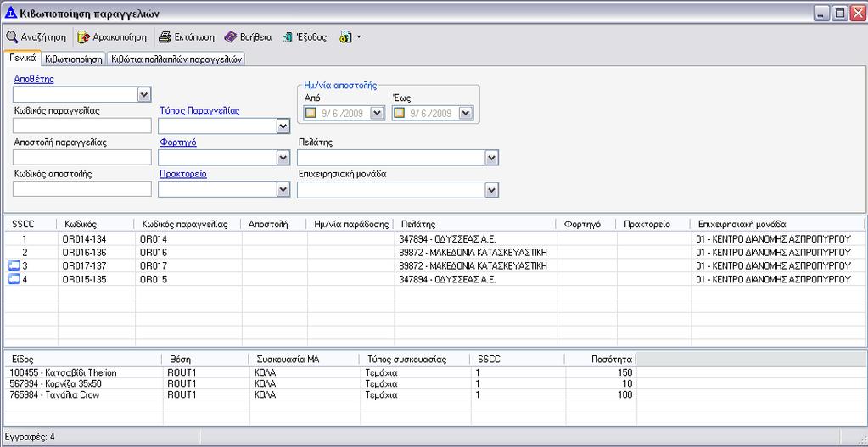868x447 pixels.
Task: Sort by SSCC column header in the orders grid
Action: (31, 224)
